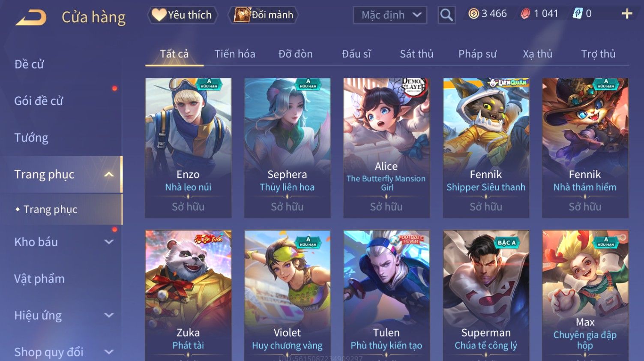The height and width of the screenshot is (361, 644).
Task: Select the Sát thủ tab
Action: click(416, 54)
